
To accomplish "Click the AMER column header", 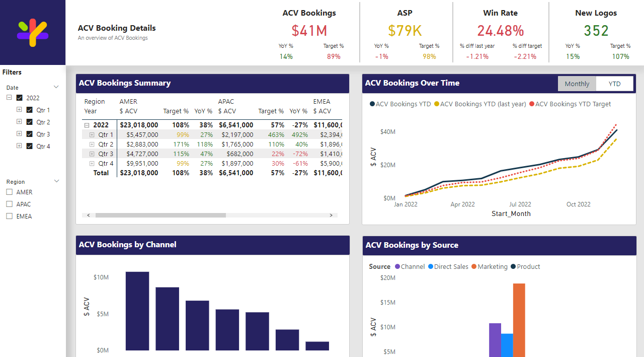I will pyautogui.click(x=128, y=102).
